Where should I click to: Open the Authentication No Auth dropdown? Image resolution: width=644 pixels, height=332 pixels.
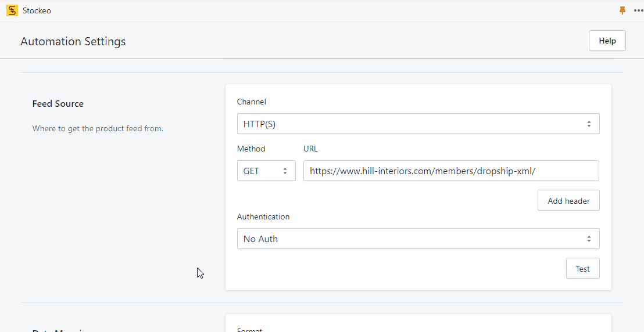(x=418, y=239)
